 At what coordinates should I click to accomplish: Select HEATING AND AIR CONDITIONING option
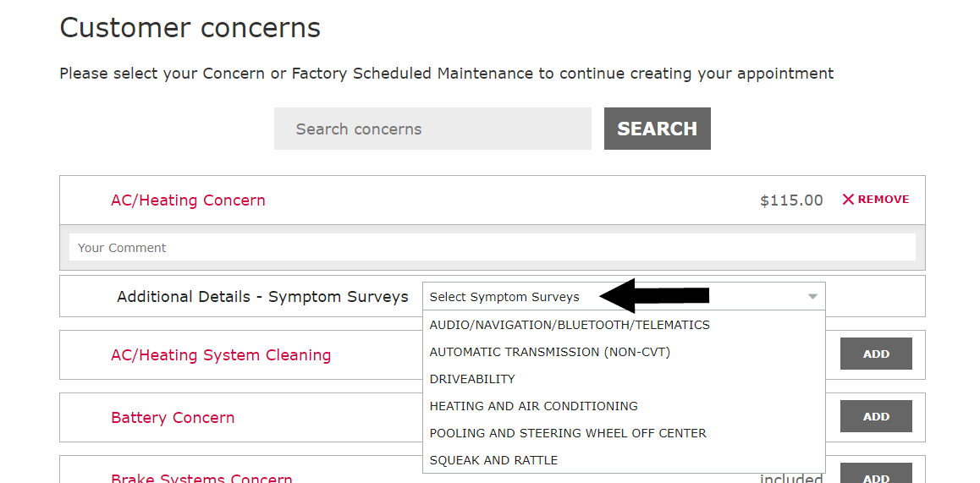coord(533,406)
